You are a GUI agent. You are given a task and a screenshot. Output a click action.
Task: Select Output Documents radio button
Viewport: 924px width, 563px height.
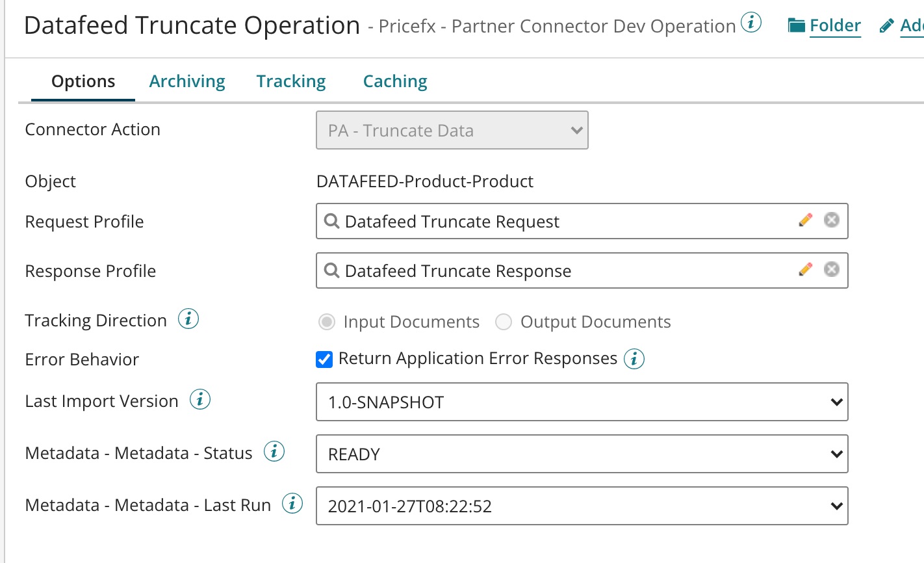(504, 322)
